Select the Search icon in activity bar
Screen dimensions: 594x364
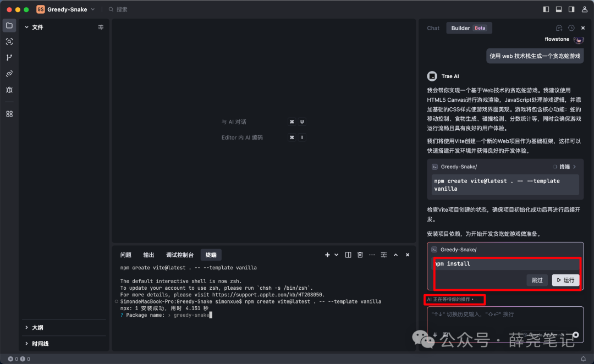tap(9, 41)
